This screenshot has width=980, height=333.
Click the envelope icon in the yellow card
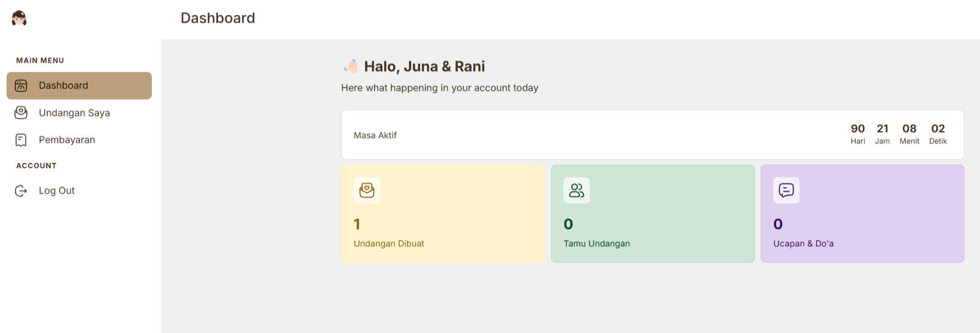tap(367, 190)
